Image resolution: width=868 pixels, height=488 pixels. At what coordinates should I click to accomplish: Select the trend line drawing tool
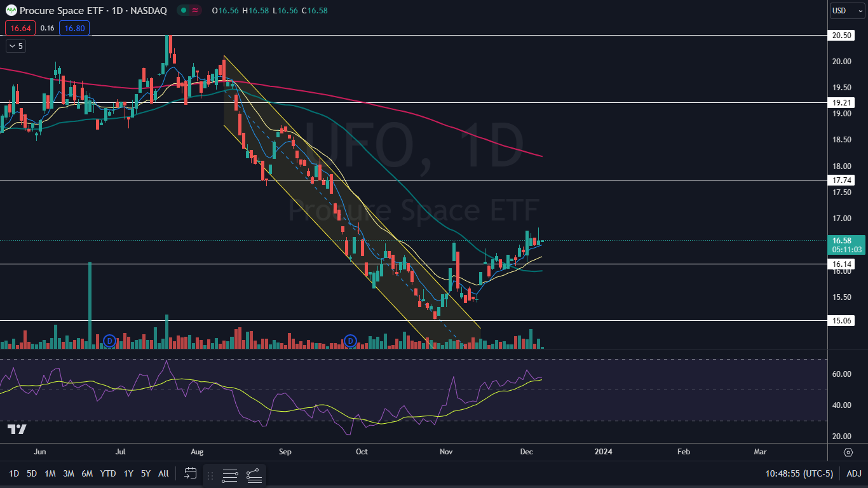point(254,475)
